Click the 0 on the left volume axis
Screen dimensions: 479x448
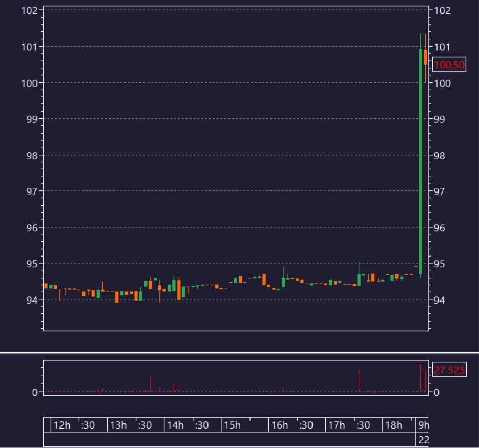[35, 392]
